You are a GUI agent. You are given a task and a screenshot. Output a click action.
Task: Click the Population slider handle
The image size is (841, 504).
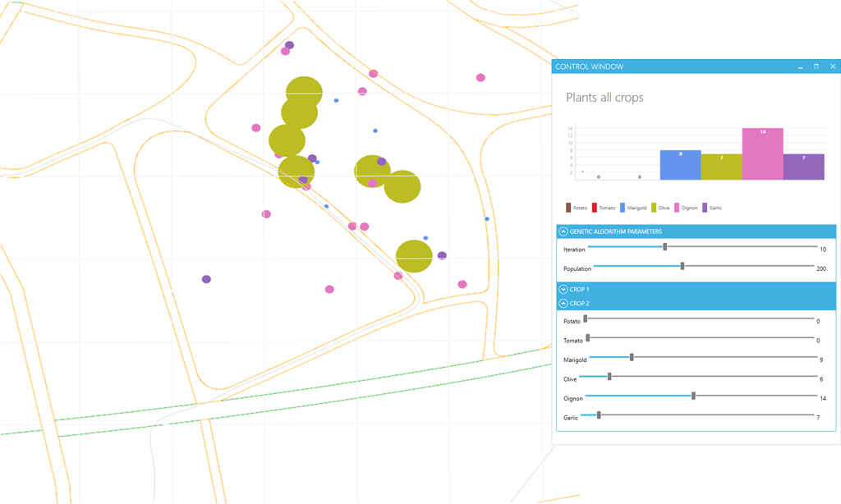point(682,266)
